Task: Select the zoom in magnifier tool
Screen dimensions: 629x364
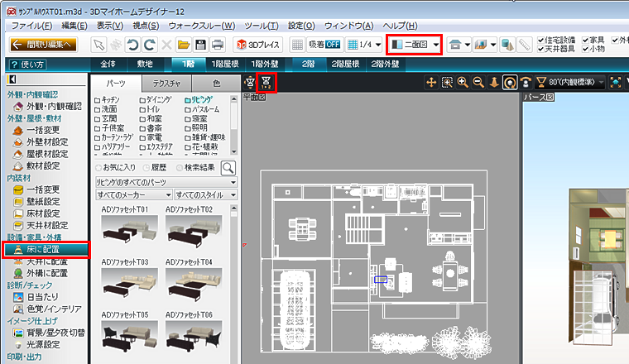Action: coord(462,82)
